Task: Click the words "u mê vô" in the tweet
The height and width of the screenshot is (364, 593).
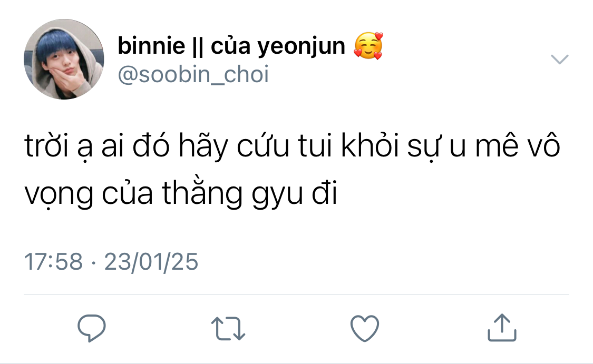Action: pos(505,146)
